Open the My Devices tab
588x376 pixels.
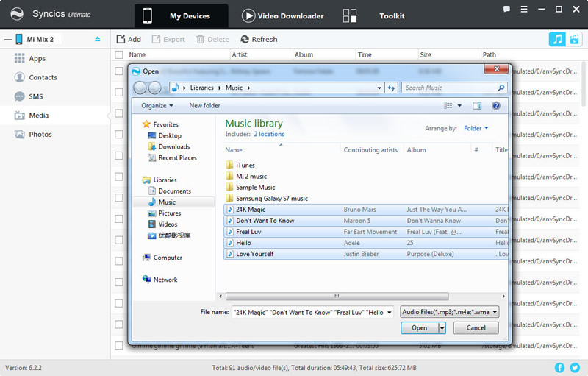pos(182,15)
